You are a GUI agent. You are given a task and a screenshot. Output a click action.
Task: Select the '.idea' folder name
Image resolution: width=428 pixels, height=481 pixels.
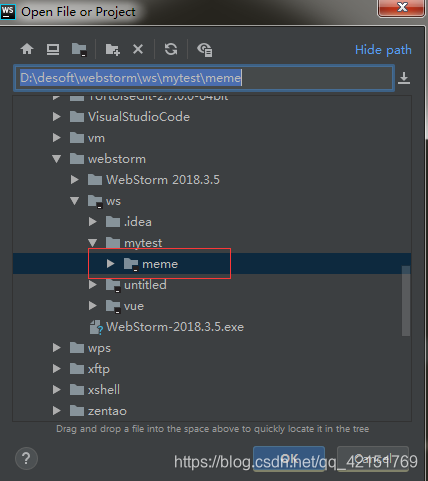click(x=138, y=222)
